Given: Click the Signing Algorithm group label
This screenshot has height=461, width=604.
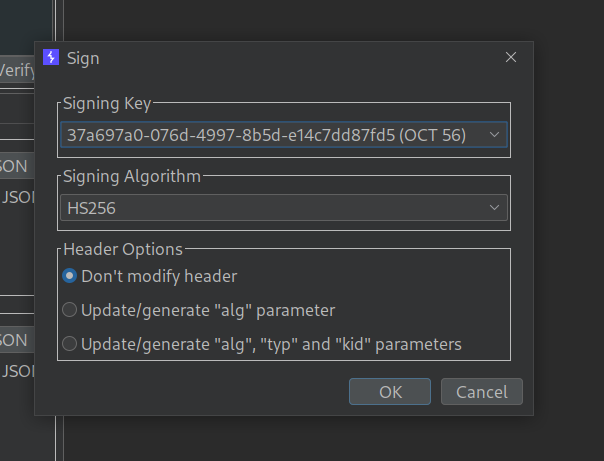Looking at the screenshot, I should [x=132, y=176].
